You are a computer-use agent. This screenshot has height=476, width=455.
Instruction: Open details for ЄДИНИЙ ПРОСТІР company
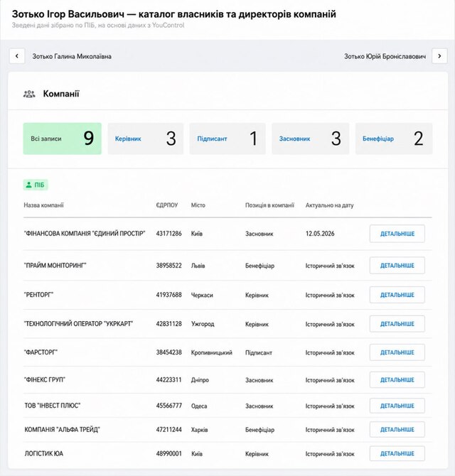397,234
